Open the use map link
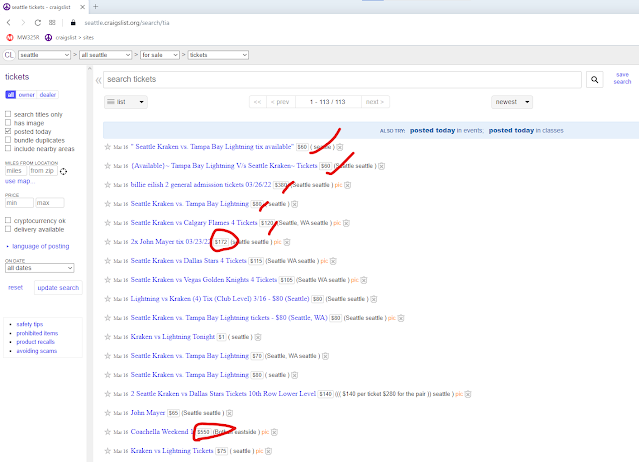The width and height of the screenshot is (639, 462). click(20, 181)
